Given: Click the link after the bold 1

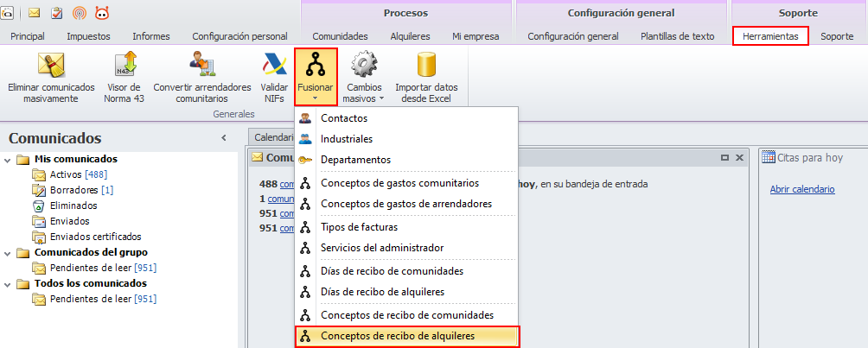Looking at the screenshot, I should tap(280, 199).
